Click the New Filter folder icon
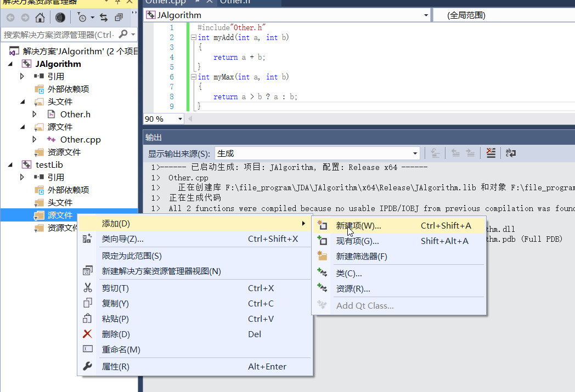 click(322, 255)
